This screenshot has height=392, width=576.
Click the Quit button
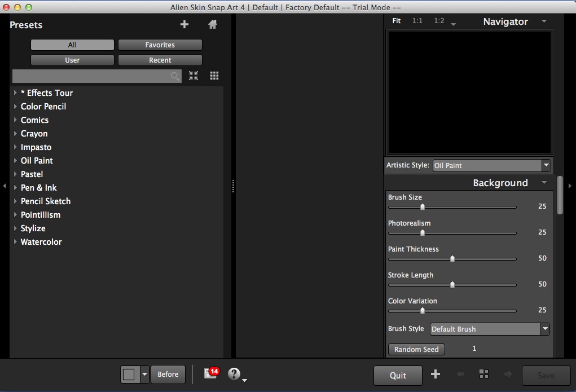coord(398,375)
